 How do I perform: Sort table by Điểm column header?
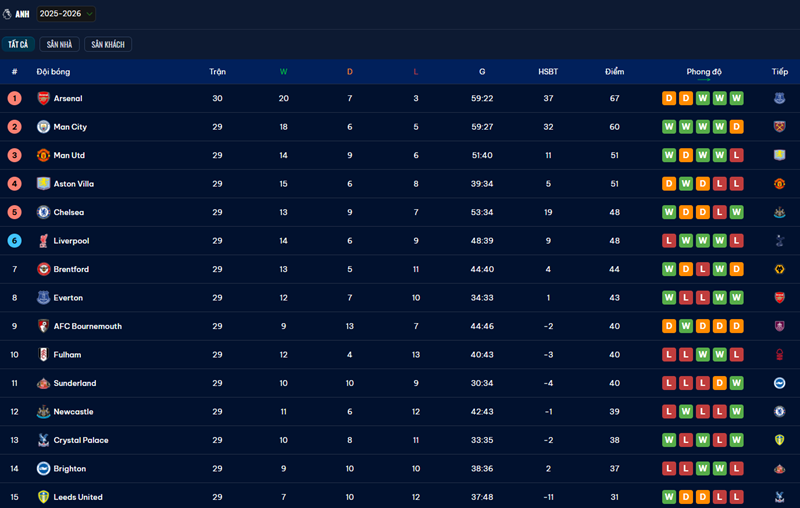614,72
